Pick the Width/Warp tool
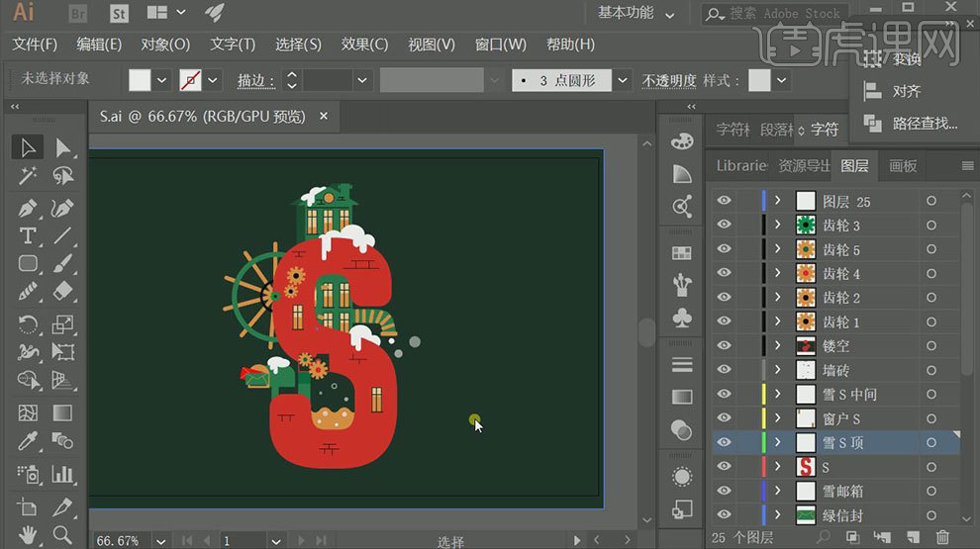This screenshot has height=549, width=980. coord(28,351)
